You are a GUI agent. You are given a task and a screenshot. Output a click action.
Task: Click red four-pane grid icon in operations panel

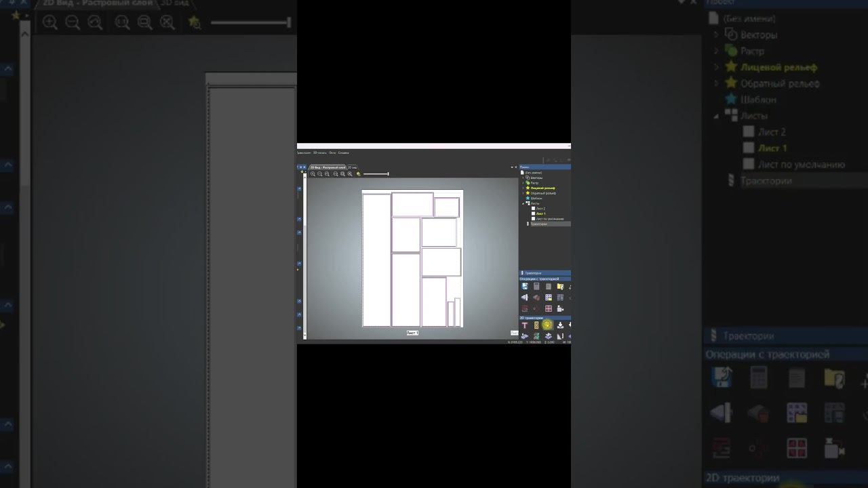coord(549,308)
